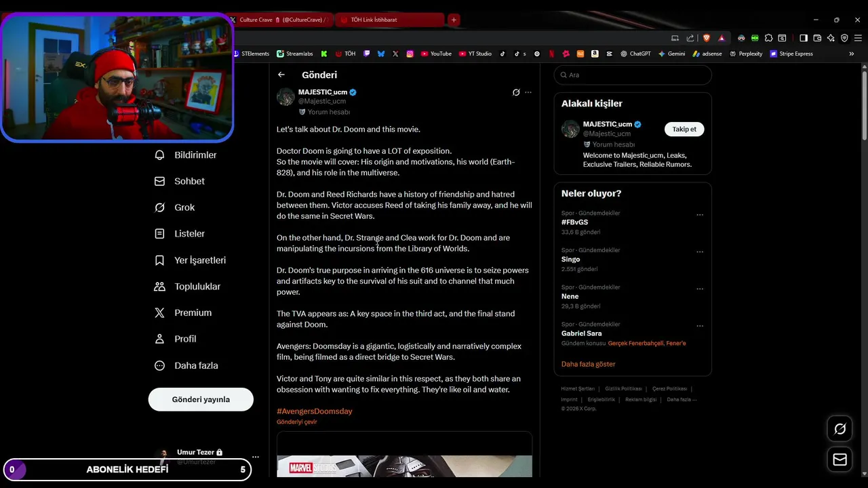This screenshot has width=868, height=488.
Task: Open options for the #FBvGS trend
Action: click(700, 215)
